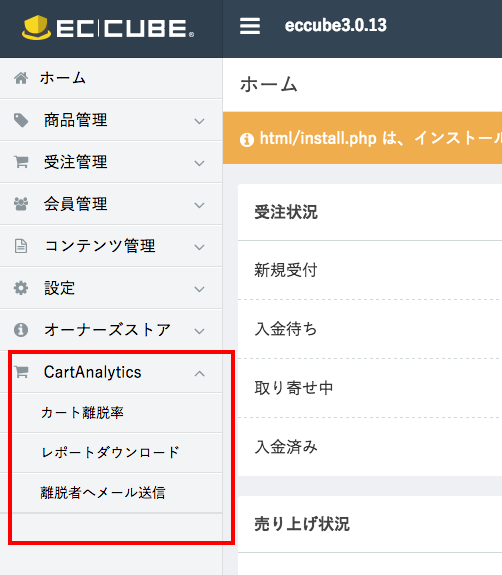The height and width of the screenshot is (575, 502).
Task: Click the gear icon beside 設定
Action: click(21, 288)
